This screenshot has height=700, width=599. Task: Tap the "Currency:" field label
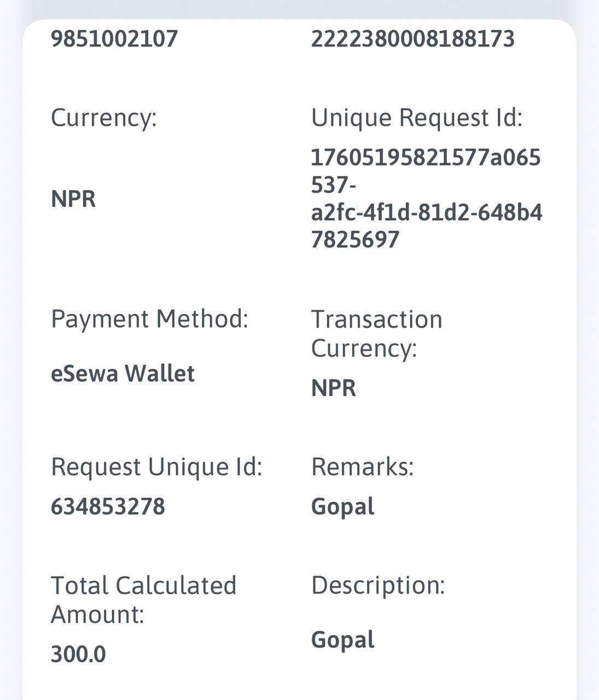(103, 118)
